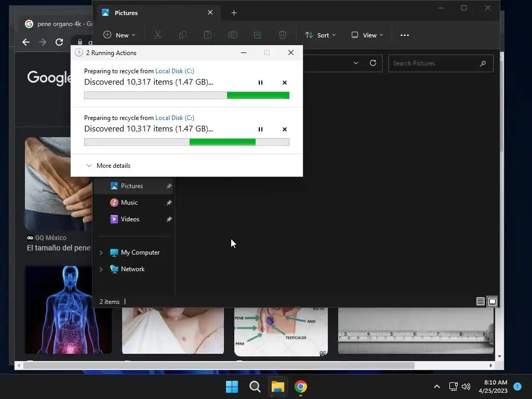The image size is (532, 399).
Task: Open Local Disk (C:) link in second action
Action: (x=175, y=118)
